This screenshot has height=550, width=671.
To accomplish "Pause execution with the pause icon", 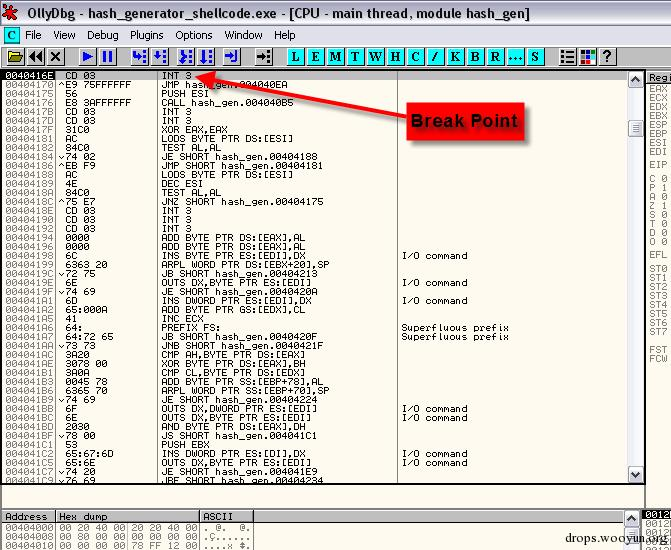I will point(107,56).
